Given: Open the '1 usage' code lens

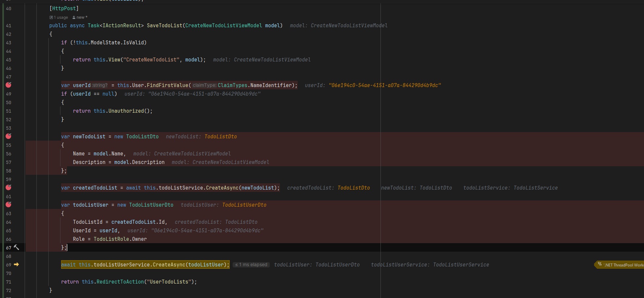Looking at the screenshot, I should point(59,17).
